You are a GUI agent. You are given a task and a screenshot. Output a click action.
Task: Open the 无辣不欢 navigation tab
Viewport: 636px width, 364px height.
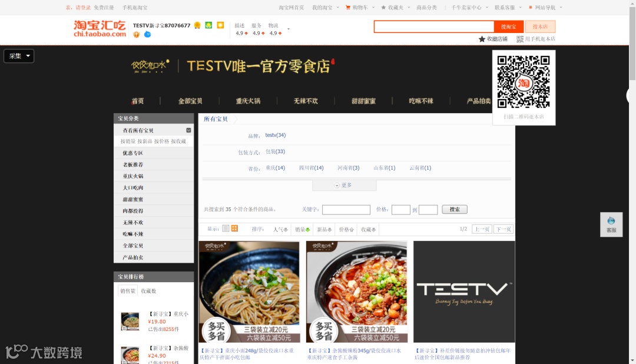click(x=306, y=101)
